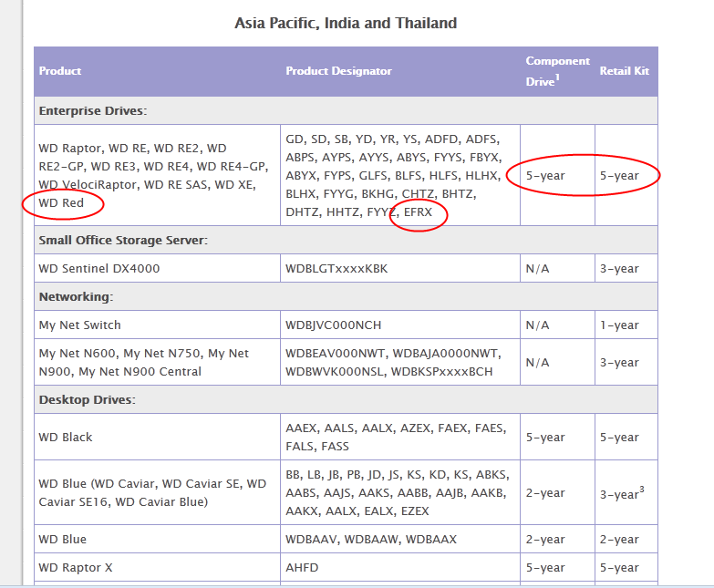Click the 2-year Retail Kit value beside WDBAAV

tap(619, 540)
